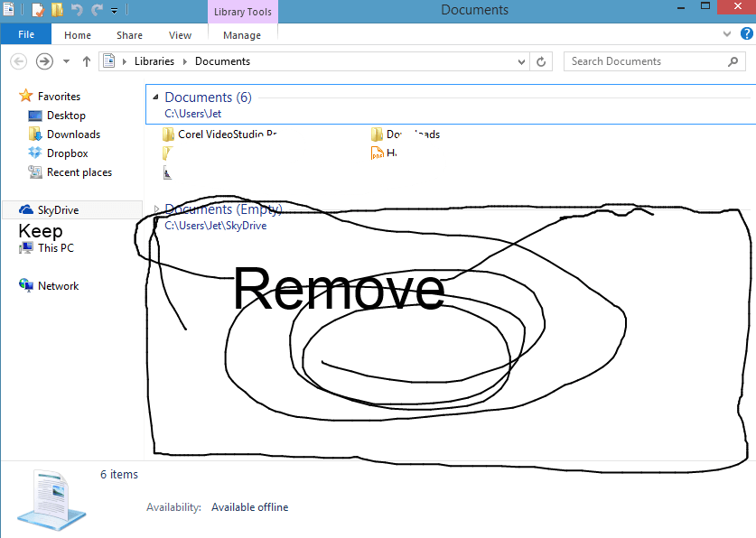The width and height of the screenshot is (756, 538).
Task: Click the search magnifier in the search box
Action: click(x=733, y=60)
